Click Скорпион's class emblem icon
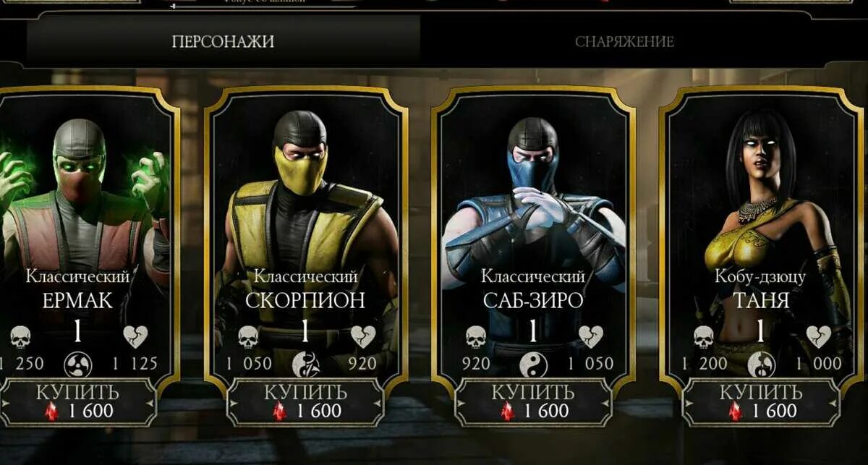 pyautogui.click(x=305, y=364)
